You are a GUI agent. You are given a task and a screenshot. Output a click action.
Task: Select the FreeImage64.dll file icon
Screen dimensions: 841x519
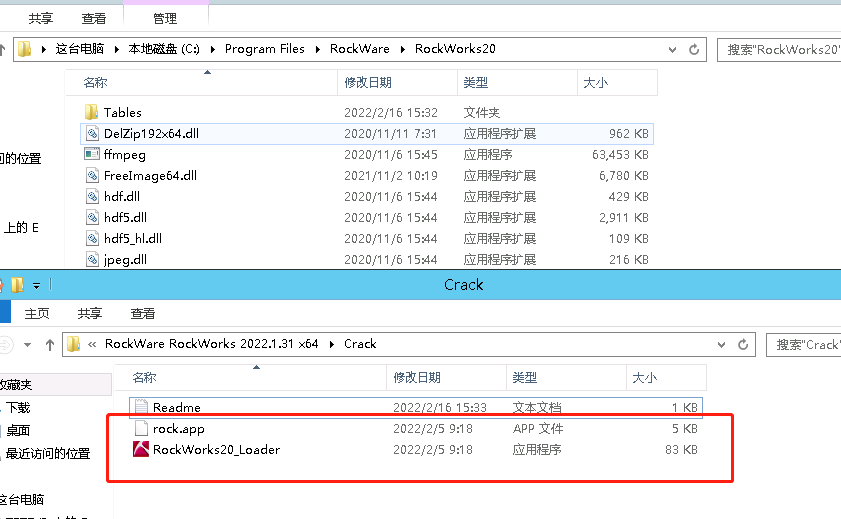(x=92, y=175)
